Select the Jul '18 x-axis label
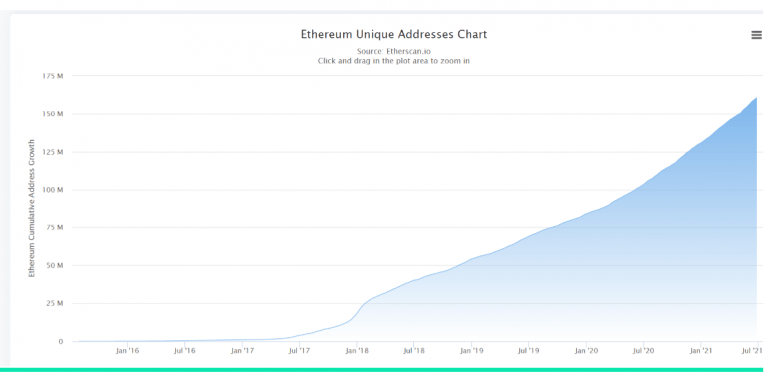Screen dimensions: 768x387 coord(414,351)
